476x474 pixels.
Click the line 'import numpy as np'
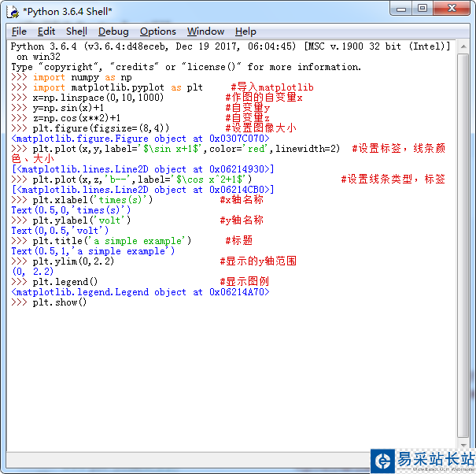[83, 77]
